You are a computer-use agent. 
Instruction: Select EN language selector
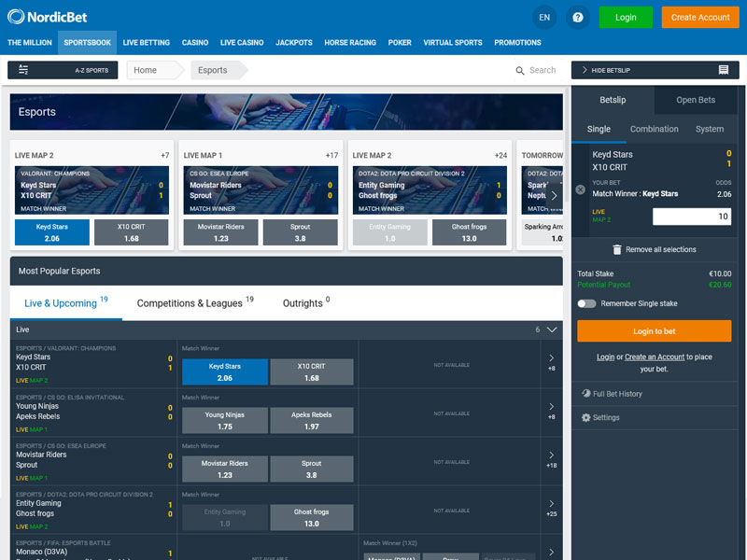tap(544, 18)
